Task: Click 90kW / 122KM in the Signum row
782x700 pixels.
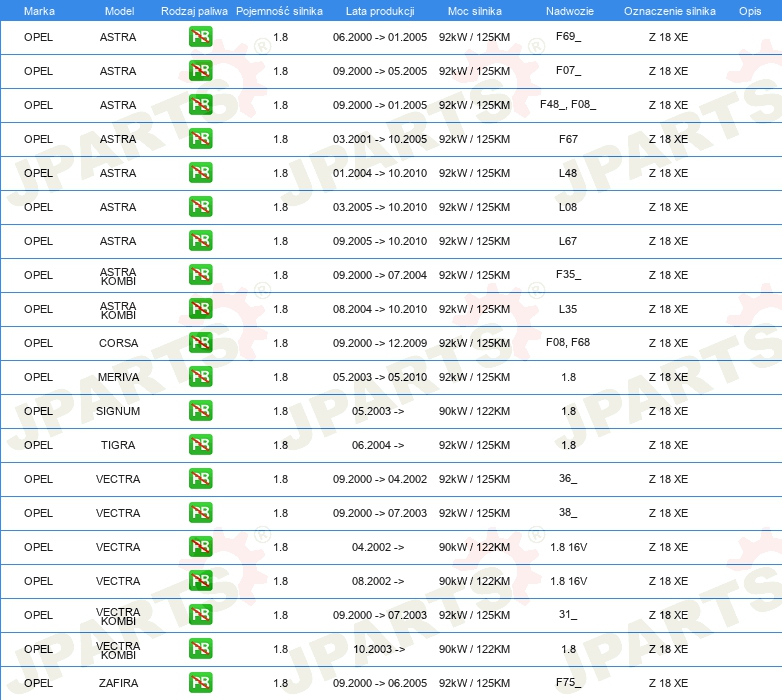Action: pos(474,411)
